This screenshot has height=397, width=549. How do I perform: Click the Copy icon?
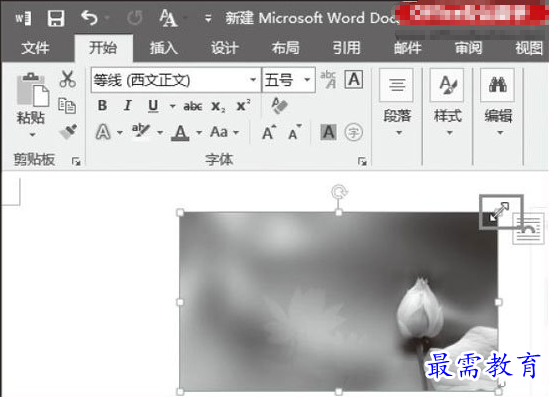[67, 105]
